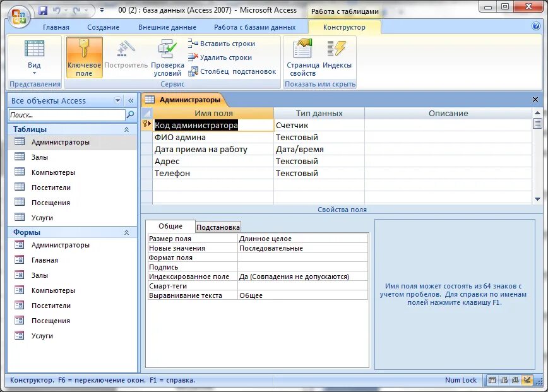Click the search magnifier icon
This screenshot has width=548, height=392.
(x=130, y=115)
